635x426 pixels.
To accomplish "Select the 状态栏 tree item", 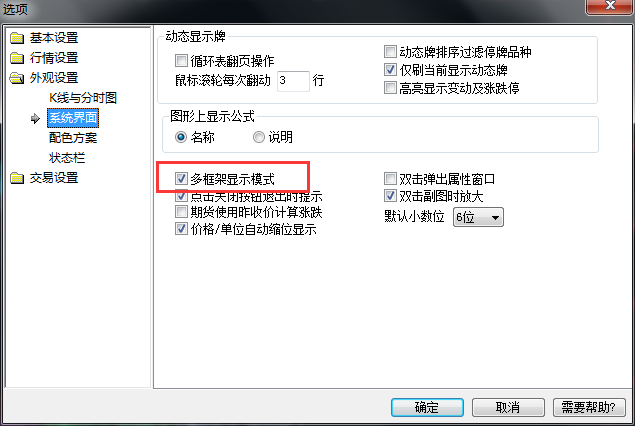I will tap(67, 158).
